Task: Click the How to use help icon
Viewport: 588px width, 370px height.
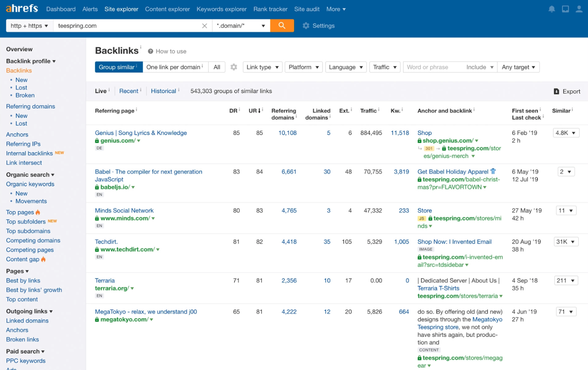Action: [x=150, y=51]
